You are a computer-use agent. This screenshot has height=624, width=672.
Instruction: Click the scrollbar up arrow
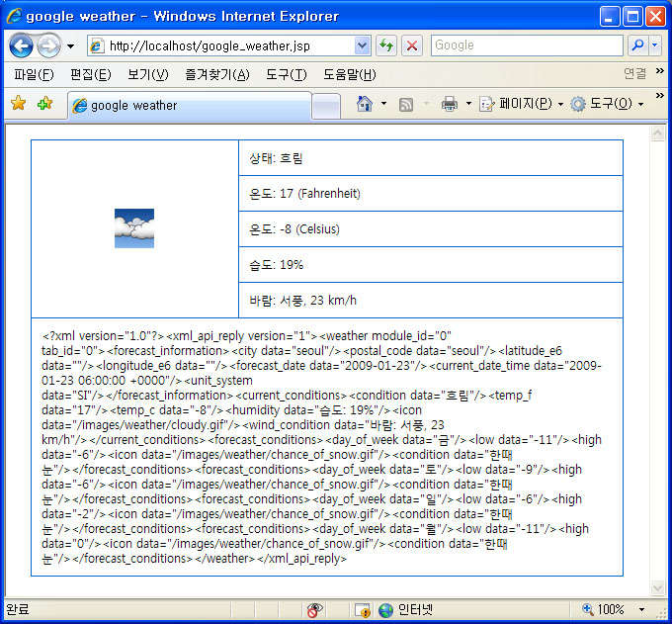coord(657,134)
